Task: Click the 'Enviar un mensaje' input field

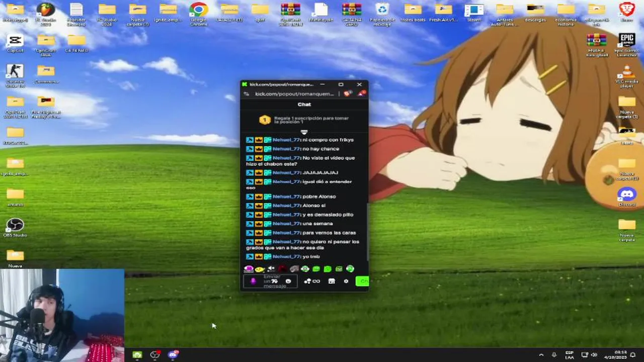Action: pos(270,281)
